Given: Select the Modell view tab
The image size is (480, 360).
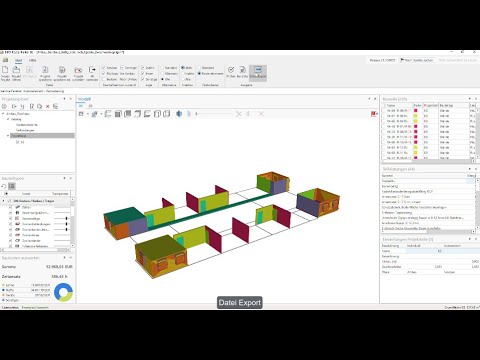Looking at the screenshot, I should (x=84, y=99).
